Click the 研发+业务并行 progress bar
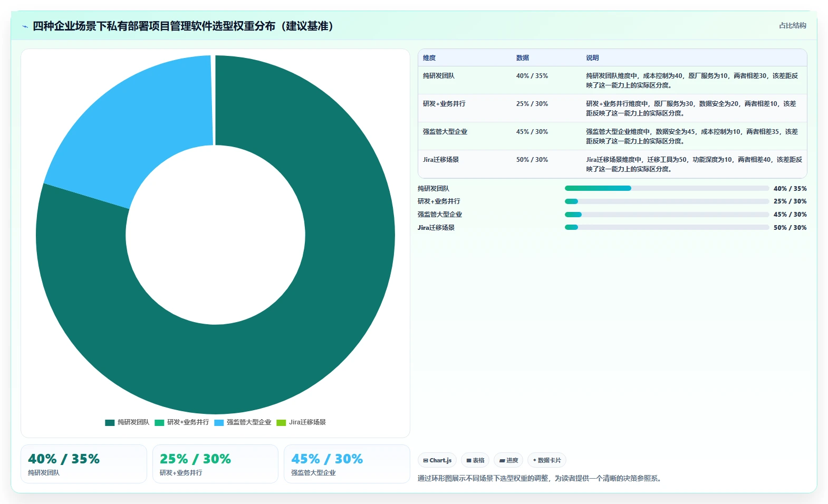Viewport: 828px width, 504px height. [x=667, y=201]
